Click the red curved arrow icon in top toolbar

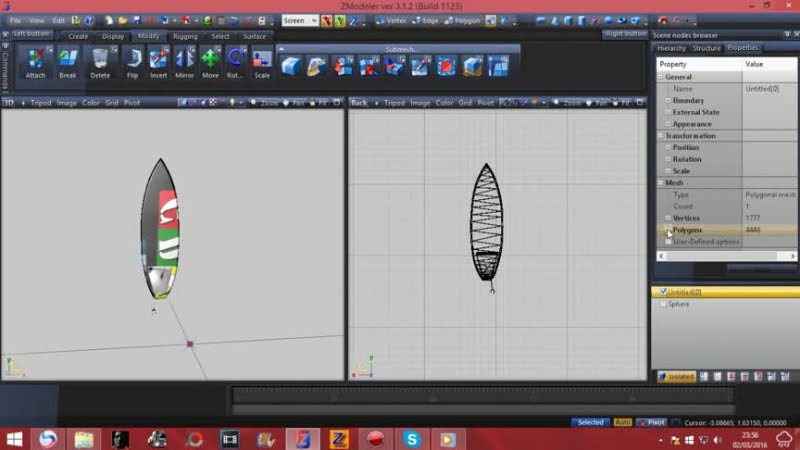pos(663,20)
